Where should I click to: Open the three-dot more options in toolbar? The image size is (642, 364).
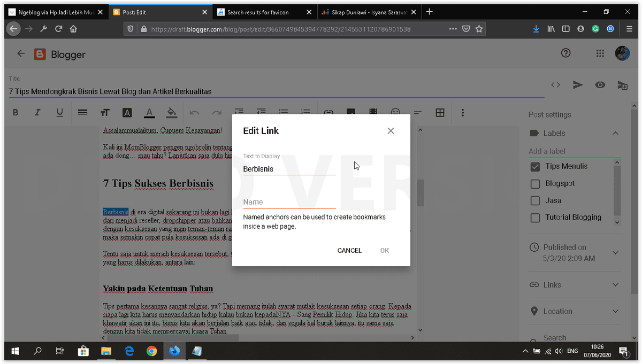coord(463,112)
